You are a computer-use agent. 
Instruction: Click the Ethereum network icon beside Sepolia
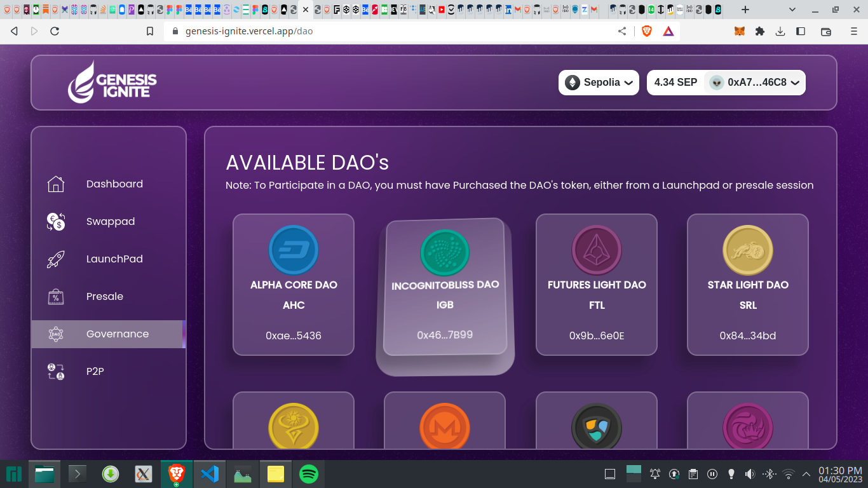(x=573, y=83)
